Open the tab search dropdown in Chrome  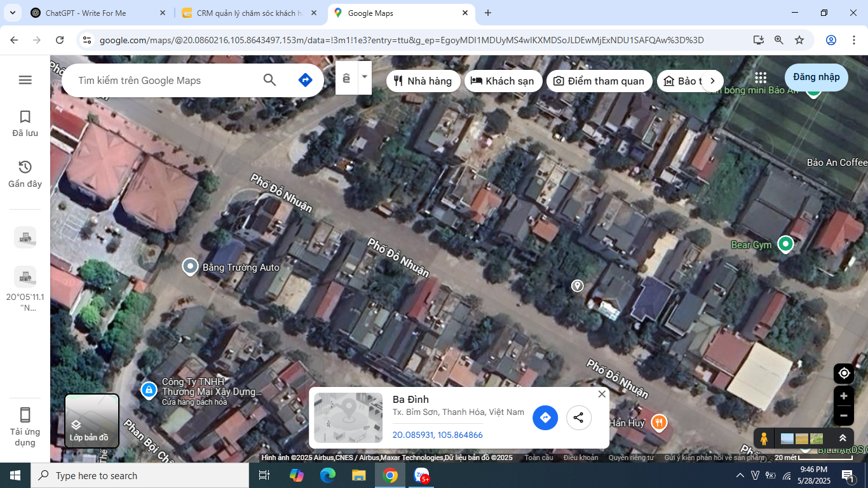[x=12, y=13]
